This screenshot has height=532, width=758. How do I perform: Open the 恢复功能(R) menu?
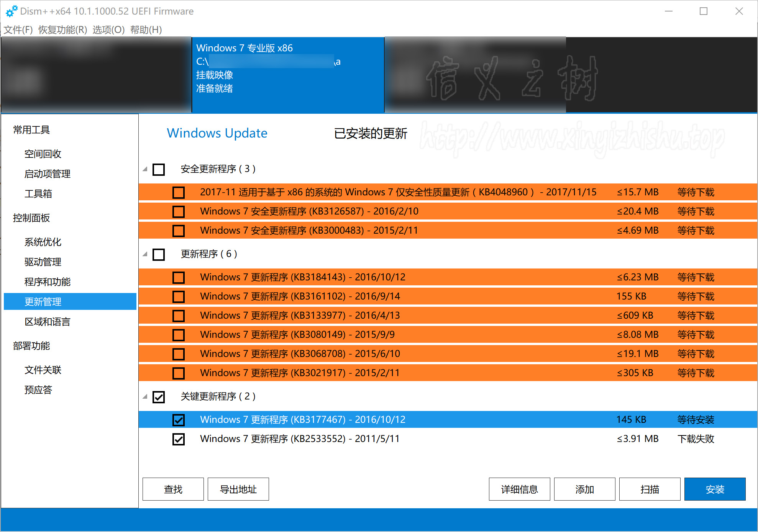pos(63,30)
